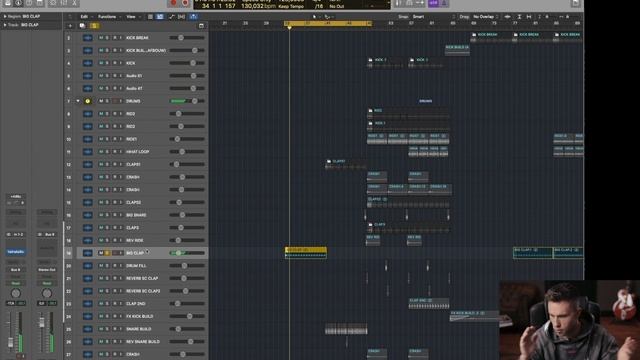The width and height of the screenshot is (640, 360).
Task: Solo the SNARE BUILD track
Action: [107, 329]
